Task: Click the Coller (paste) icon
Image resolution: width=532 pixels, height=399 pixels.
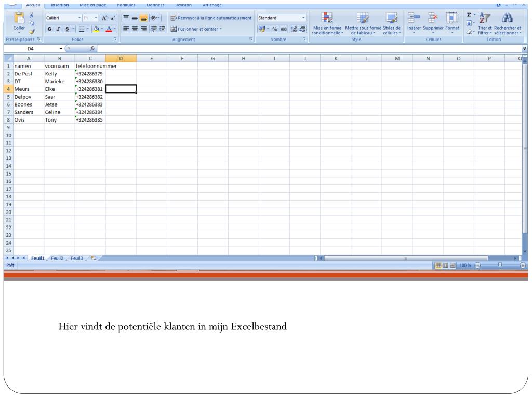Action: click(19, 20)
